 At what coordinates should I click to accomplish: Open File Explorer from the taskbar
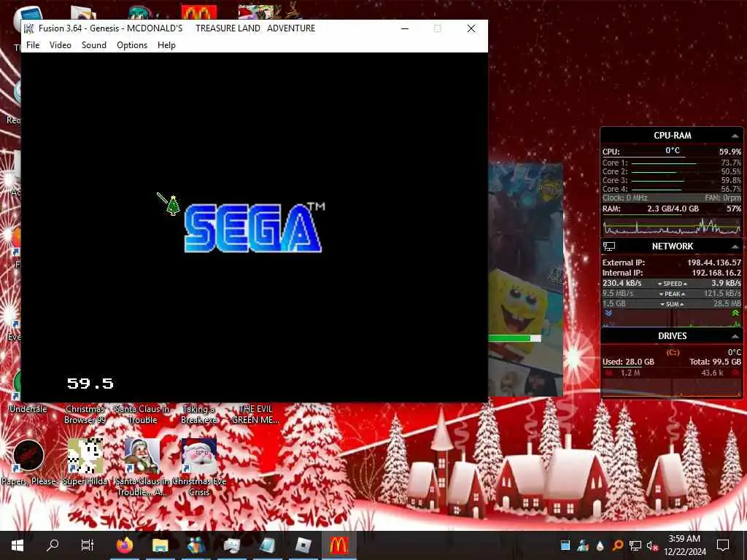coord(160,545)
